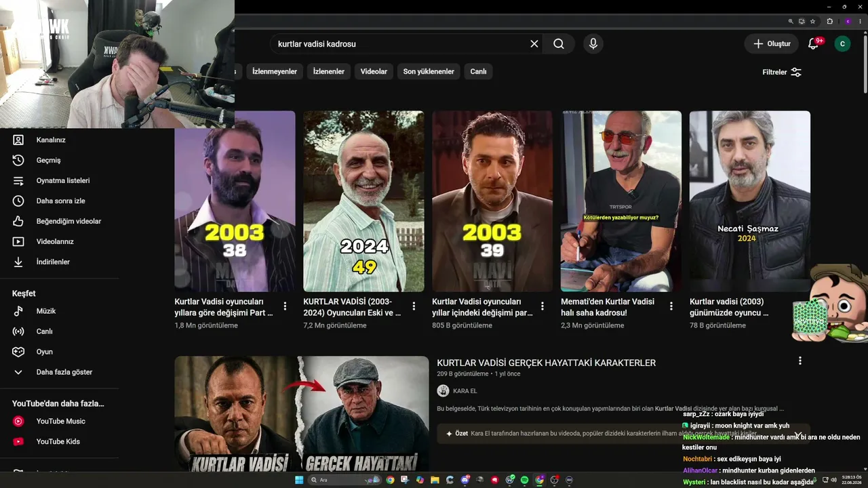Click the Windows taskbar search box
868x488 pixels.
pos(345,480)
